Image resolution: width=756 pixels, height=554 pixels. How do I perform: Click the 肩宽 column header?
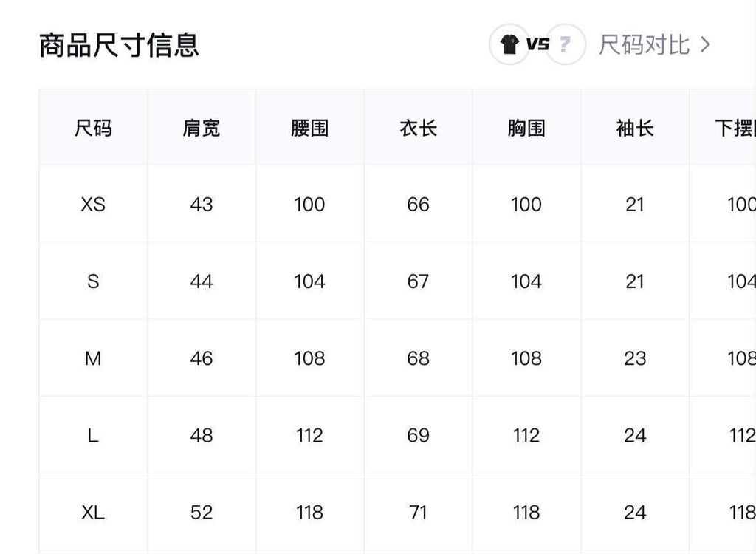tap(202, 129)
